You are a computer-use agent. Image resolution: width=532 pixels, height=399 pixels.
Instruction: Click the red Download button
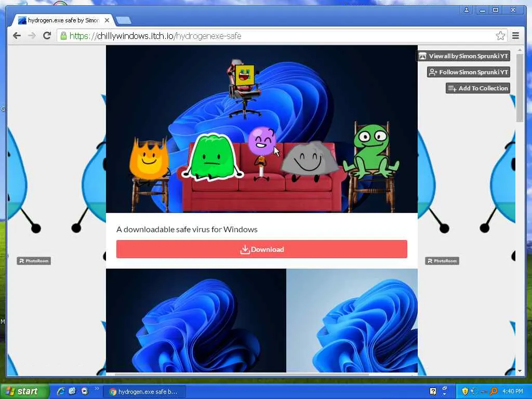tap(262, 249)
